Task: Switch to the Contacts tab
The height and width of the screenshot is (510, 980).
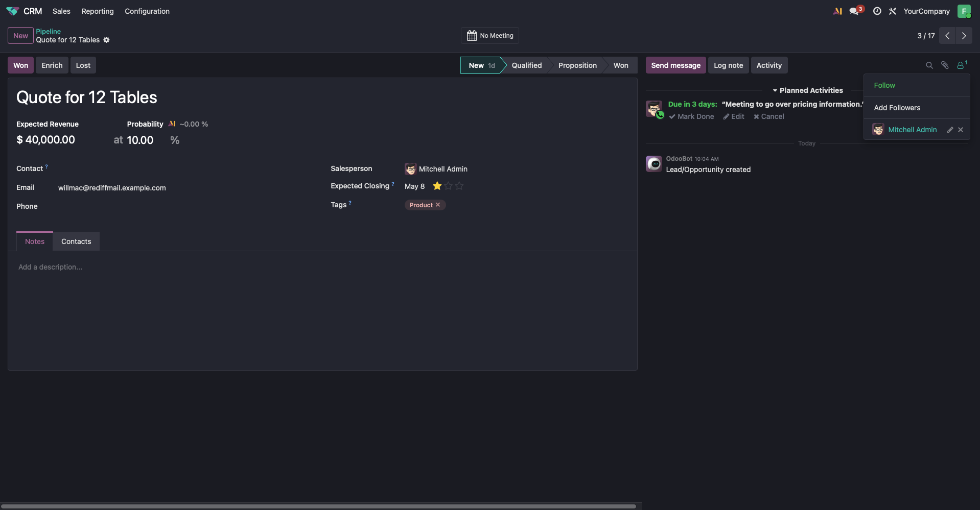Action: [x=76, y=241]
